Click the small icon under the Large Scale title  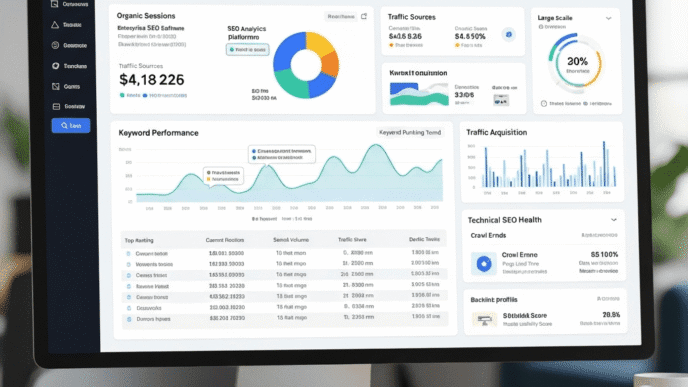[x=541, y=27]
